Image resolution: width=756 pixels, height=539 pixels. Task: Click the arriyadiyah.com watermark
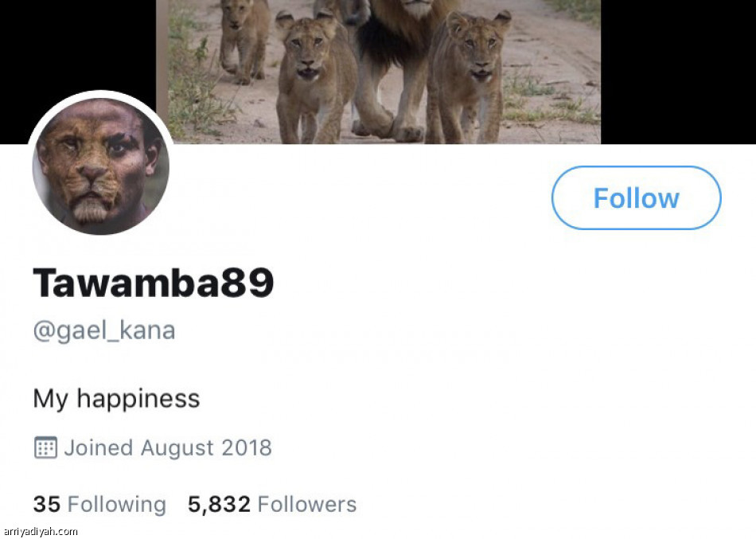point(40,531)
